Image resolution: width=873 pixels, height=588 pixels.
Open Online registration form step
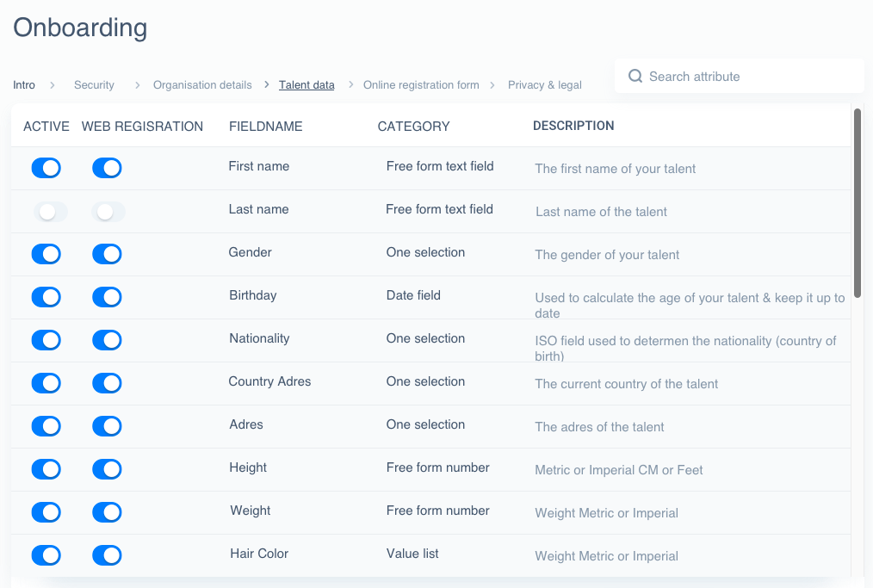pos(421,85)
